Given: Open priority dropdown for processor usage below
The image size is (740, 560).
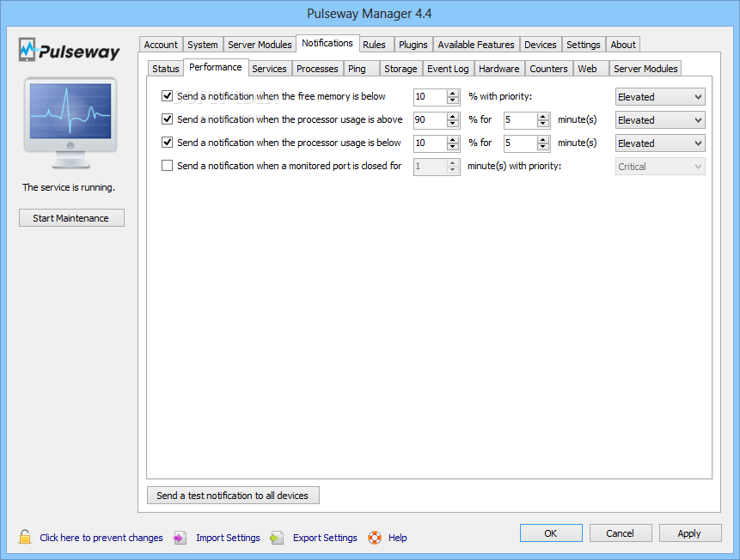Looking at the screenshot, I should click(x=660, y=143).
